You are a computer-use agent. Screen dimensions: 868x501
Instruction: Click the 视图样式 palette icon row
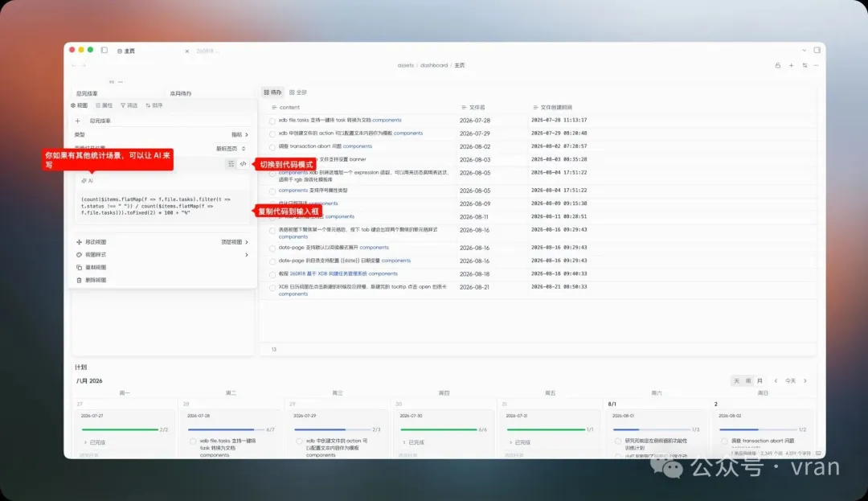click(x=162, y=255)
